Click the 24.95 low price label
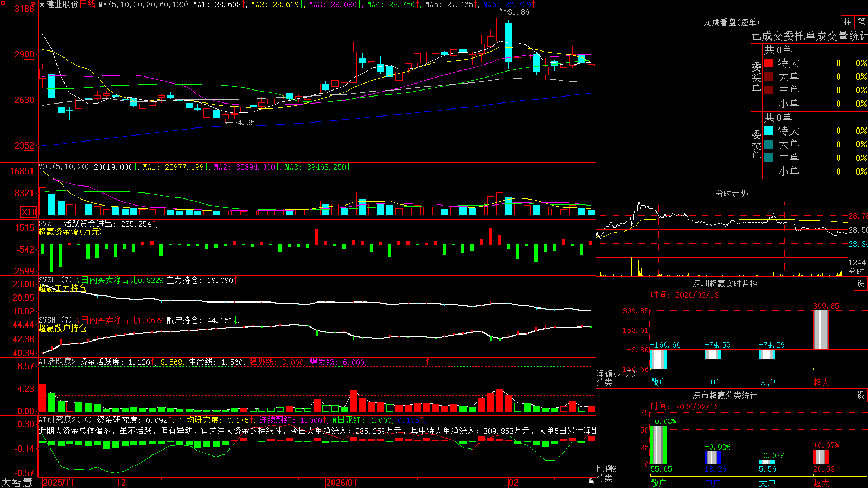The width and height of the screenshot is (868, 488). pos(244,123)
